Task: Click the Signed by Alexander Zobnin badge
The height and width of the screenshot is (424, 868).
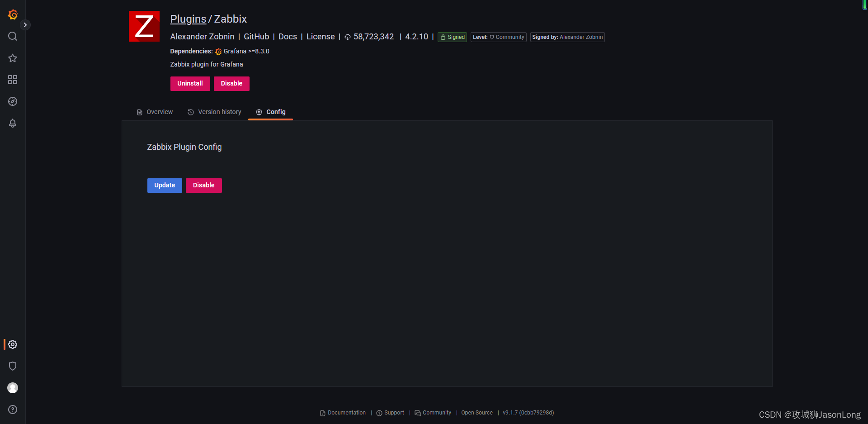Action: [567, 37]
